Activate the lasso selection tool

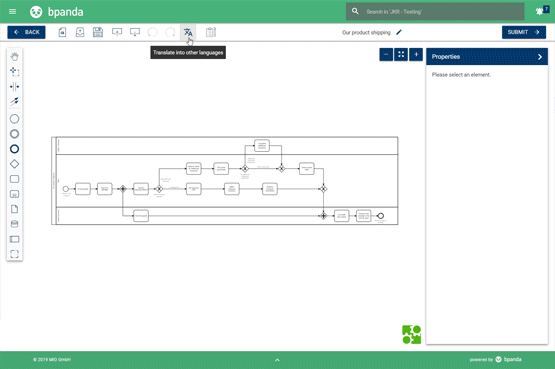[14, 71]
